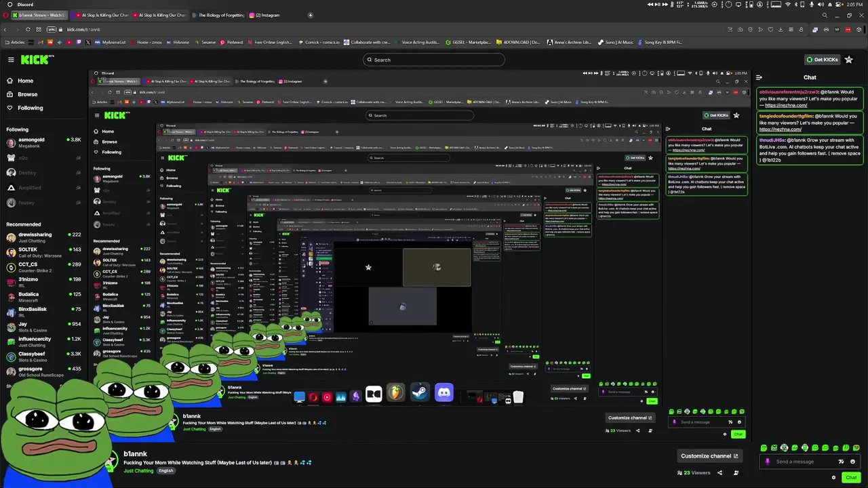Click the share icon beside the largest 23 Viewers
The image size is (868, 488).
click(x=719, y=472)
